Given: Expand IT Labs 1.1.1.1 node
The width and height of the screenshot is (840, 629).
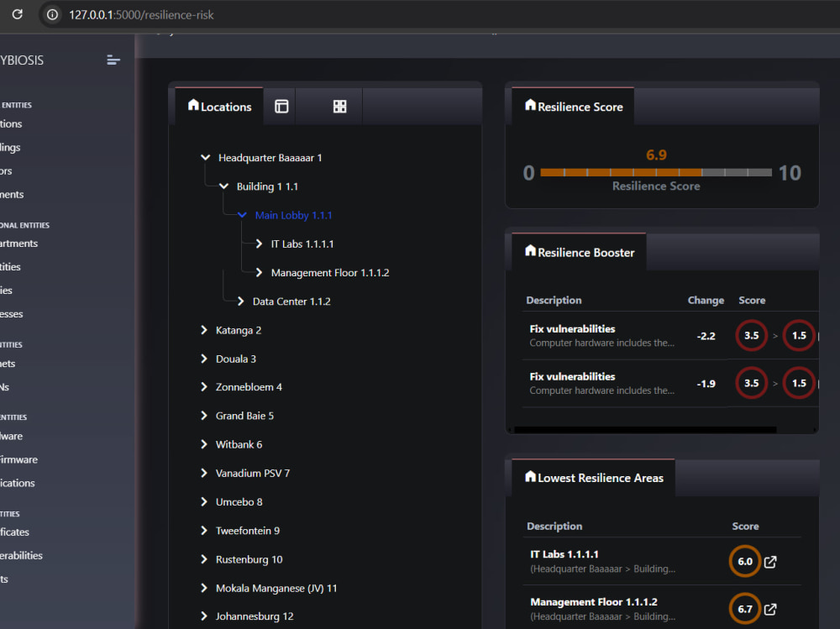Looking at the screenshot, I should point(259,244).
